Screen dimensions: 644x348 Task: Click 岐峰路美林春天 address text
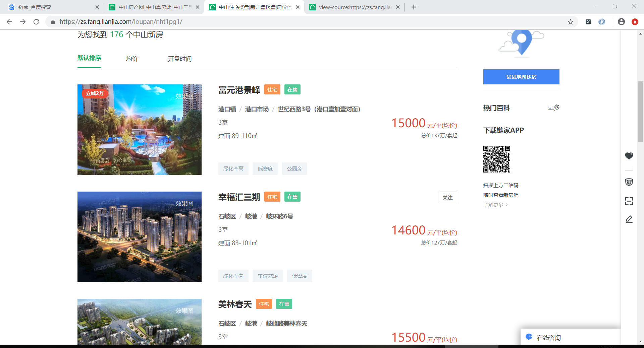click(x=286, y=324)
